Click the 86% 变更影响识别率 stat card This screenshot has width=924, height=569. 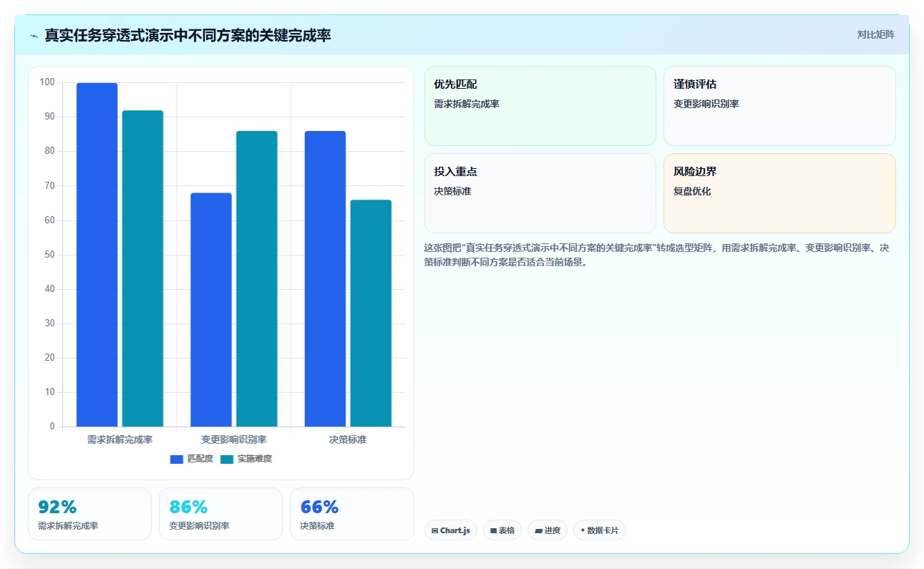pos(220,514)
